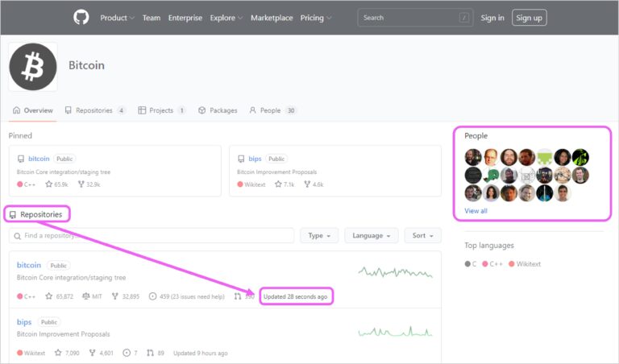This screenshot has width=619, height=364.
Task: Click the fork icon showing 32,895
Action: pos(115,296)
